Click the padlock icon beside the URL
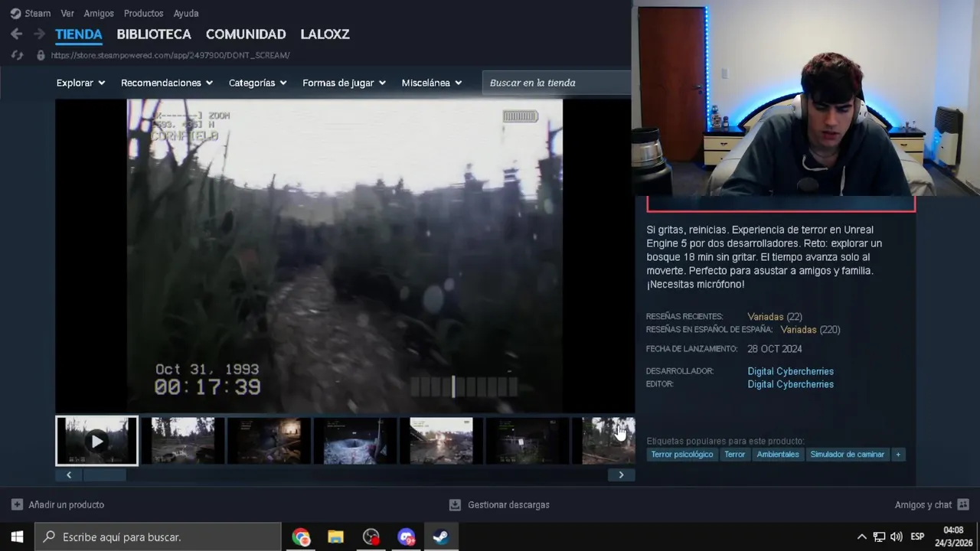 point(41,55)
